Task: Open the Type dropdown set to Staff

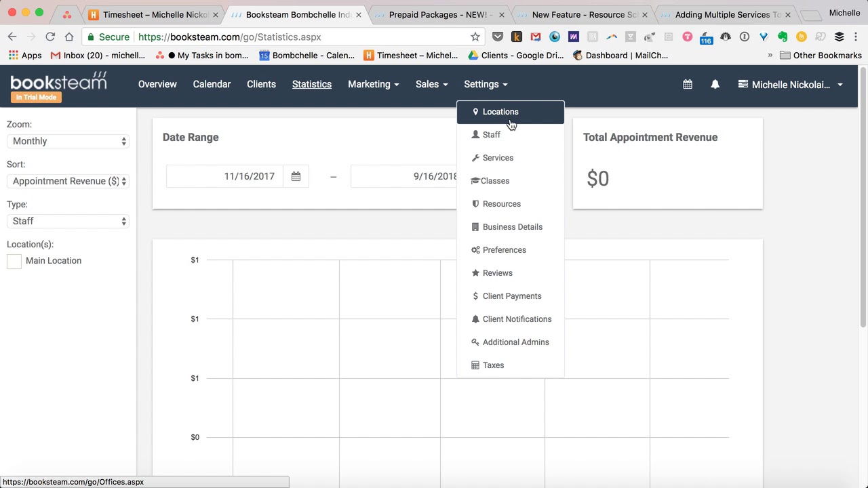Action: [68, 221]
